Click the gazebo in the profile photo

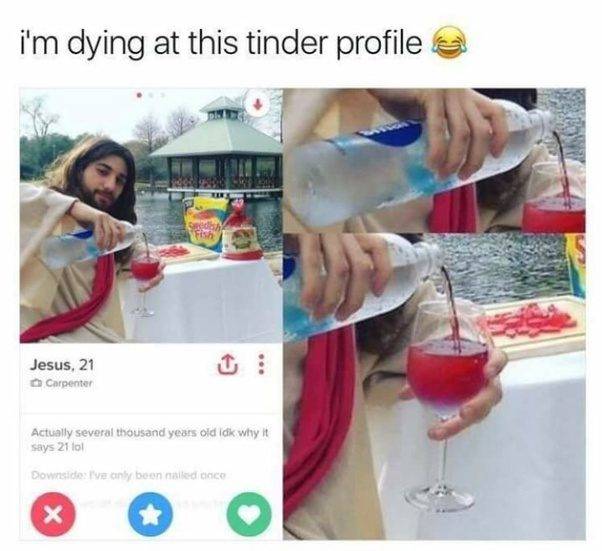coord(219,149)
